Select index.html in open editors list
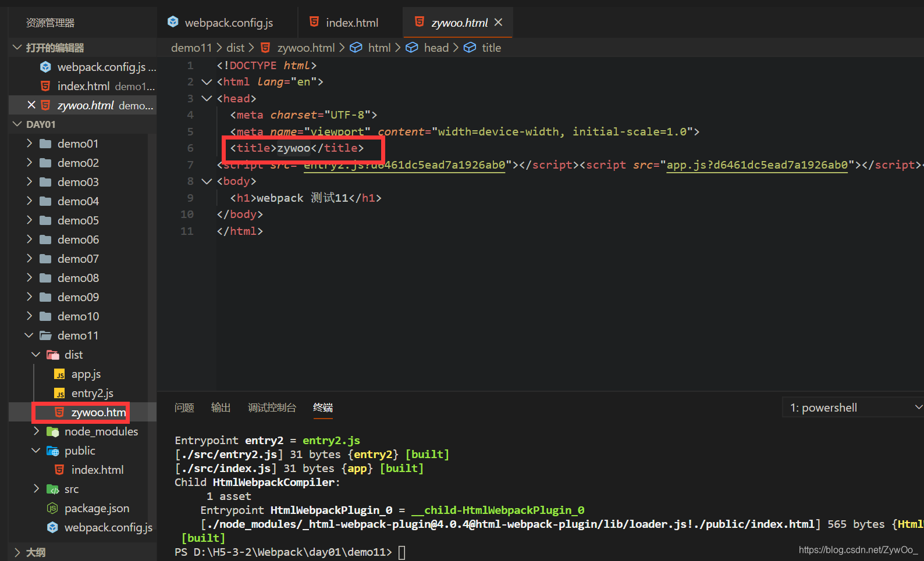 83,86
